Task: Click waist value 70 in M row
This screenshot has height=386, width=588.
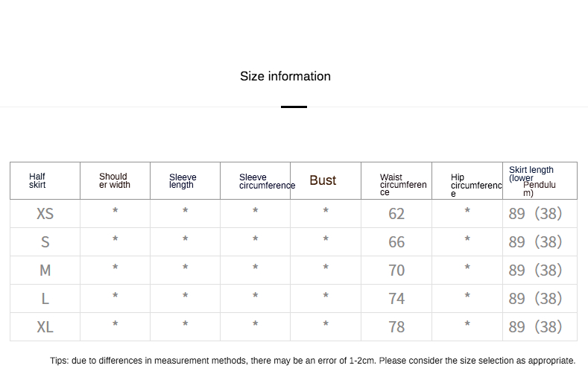Action: pyautogui.click(x=396, y=270)
